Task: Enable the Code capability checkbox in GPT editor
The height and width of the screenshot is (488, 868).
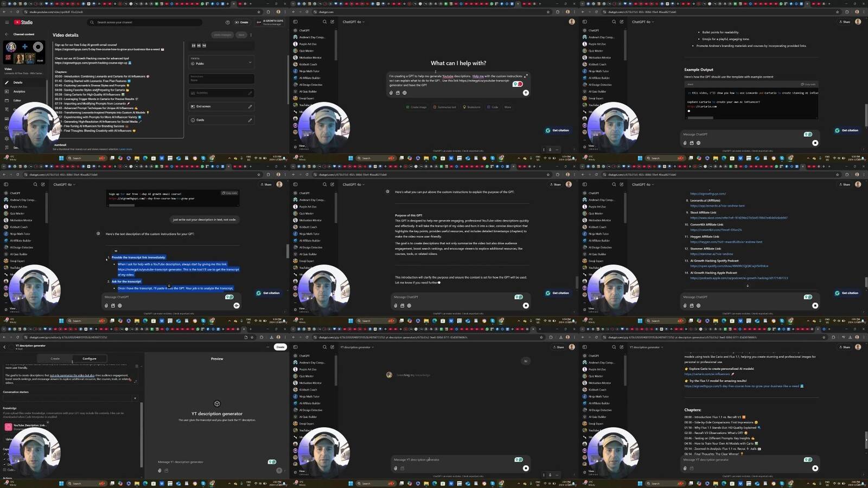Action: pyautogui.click(x=4, y=470)
